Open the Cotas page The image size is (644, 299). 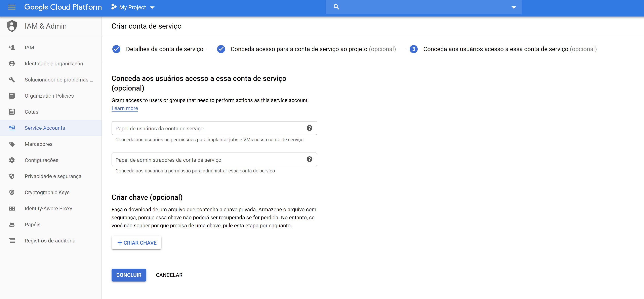tap(51, 112)
